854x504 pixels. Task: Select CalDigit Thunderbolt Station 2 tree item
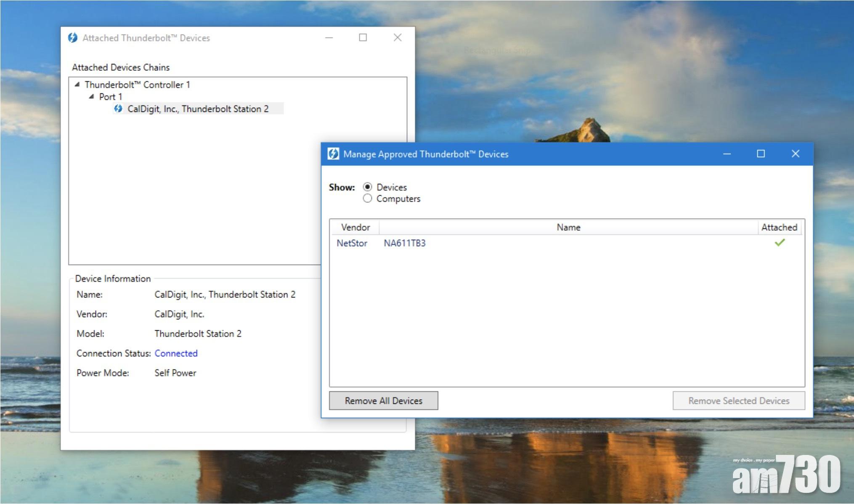[198, 109]
